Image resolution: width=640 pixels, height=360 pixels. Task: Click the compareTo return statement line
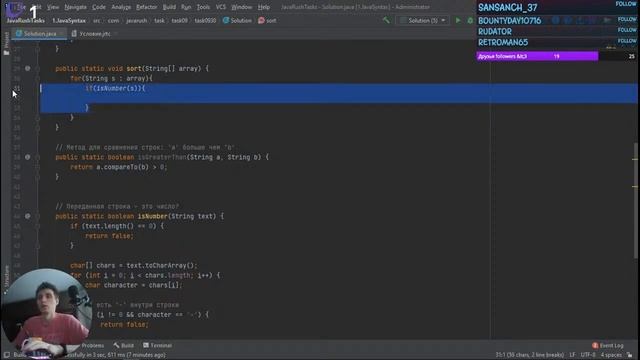pos(118,167)
